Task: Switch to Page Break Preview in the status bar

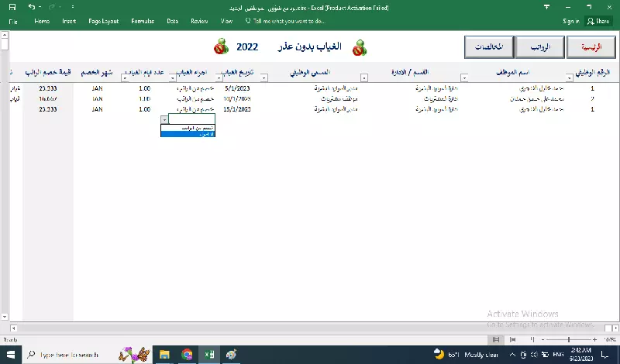Action: click(x=532, y=339)
